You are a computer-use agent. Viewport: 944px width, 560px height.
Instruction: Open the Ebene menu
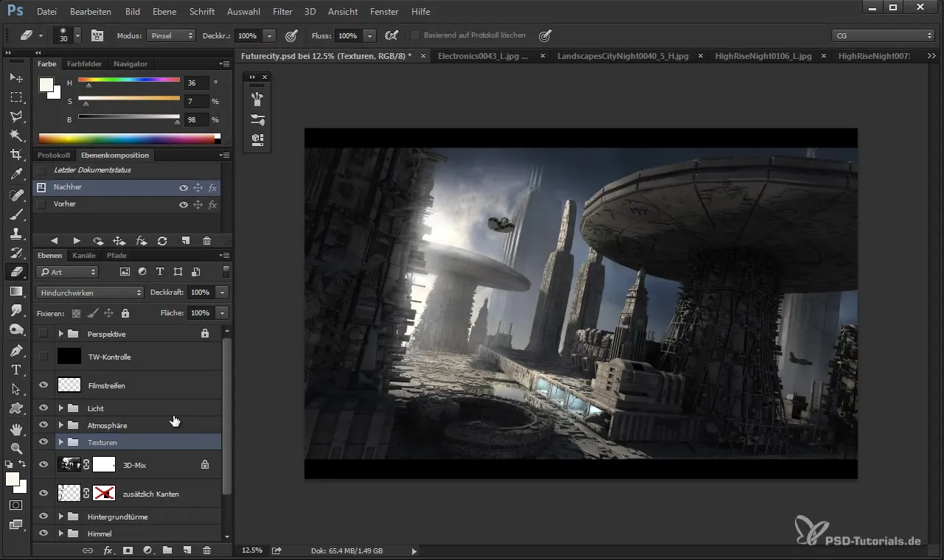[165, 12]
